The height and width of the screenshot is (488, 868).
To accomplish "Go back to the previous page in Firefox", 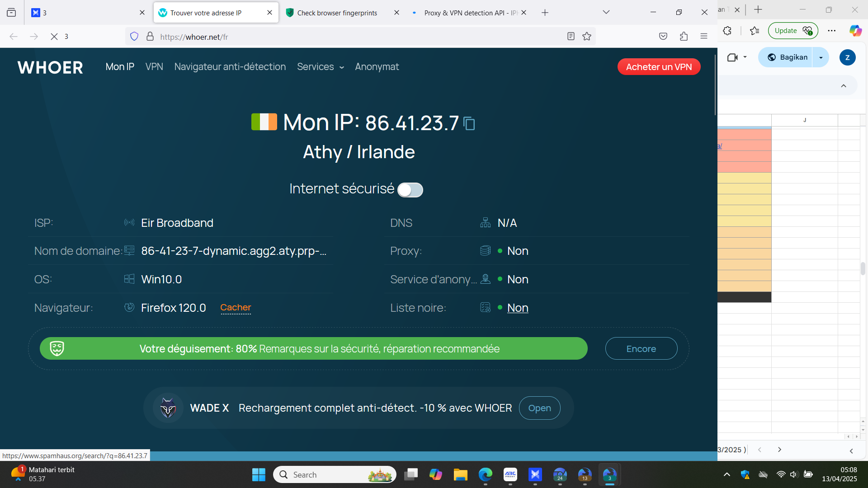I will 14,37.
